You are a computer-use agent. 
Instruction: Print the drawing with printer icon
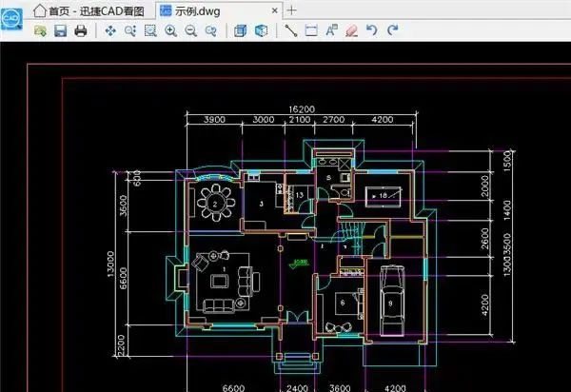click(81, 31)
